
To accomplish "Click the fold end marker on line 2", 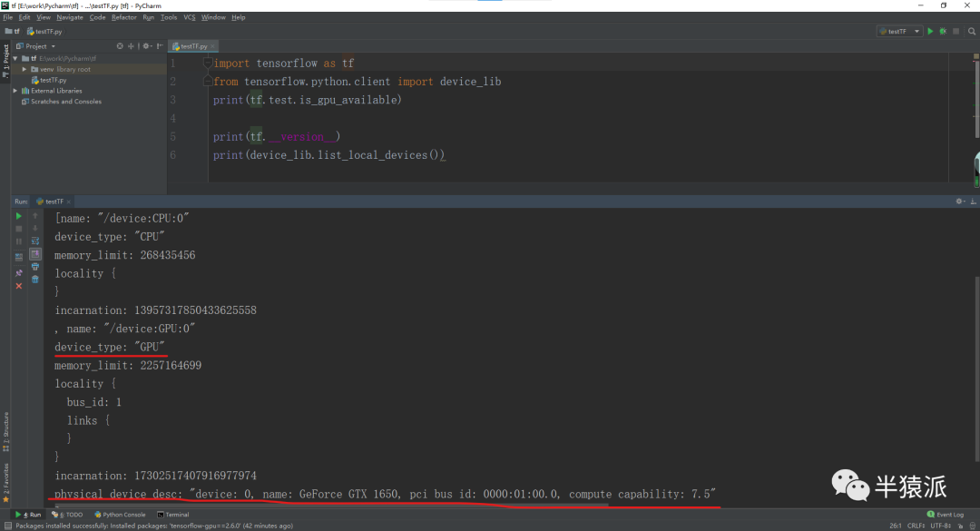I will click(x=208, y=82).
